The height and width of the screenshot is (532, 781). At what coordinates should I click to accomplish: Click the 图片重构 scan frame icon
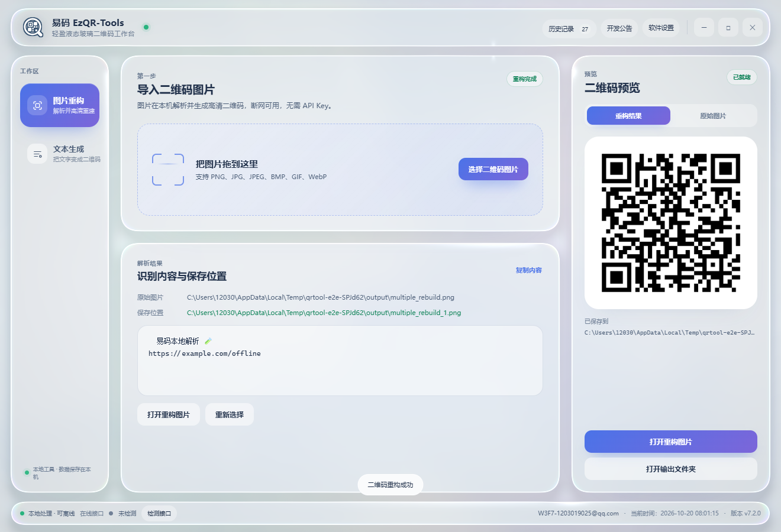click(x=37, y=105)
